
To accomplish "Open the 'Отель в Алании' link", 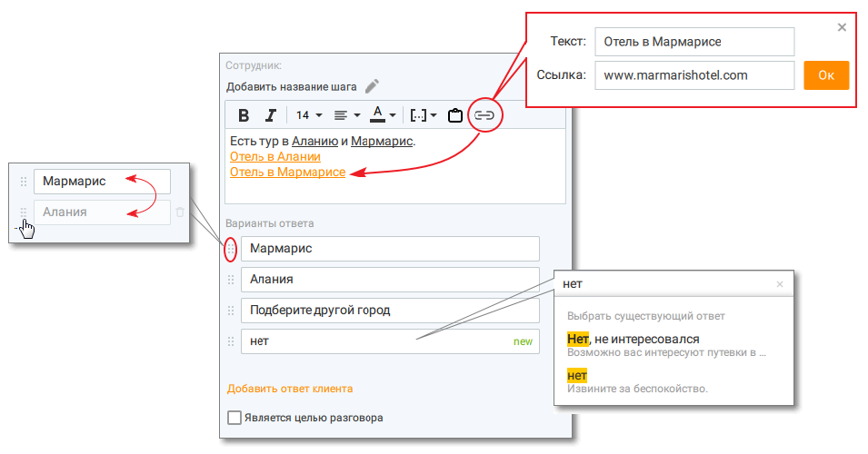I will tap(275, 156).
